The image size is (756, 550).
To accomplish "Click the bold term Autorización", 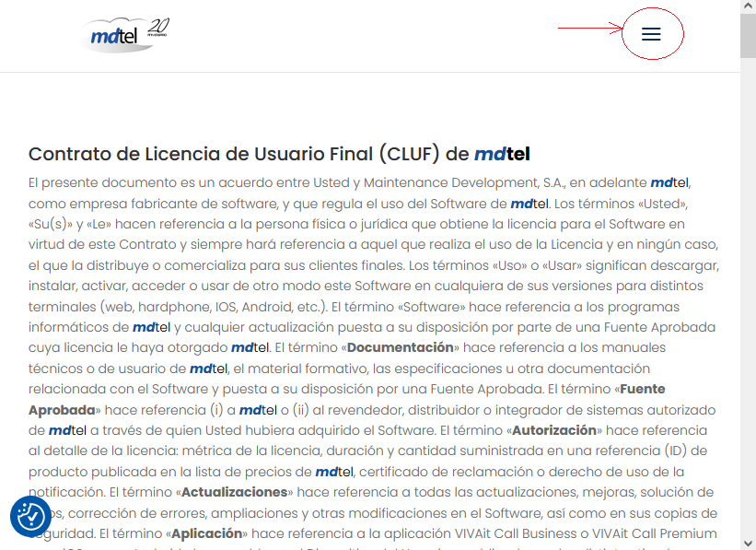I will pyautogui.click(x=554, y=430).
